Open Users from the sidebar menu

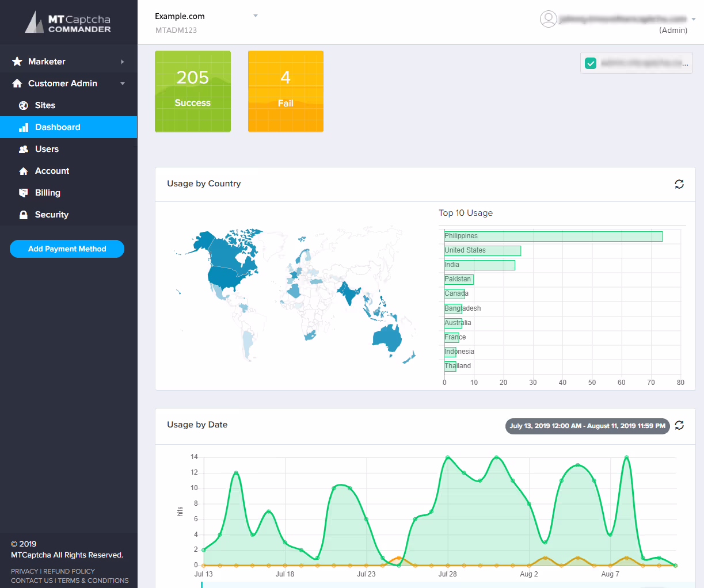pos(46,148)
